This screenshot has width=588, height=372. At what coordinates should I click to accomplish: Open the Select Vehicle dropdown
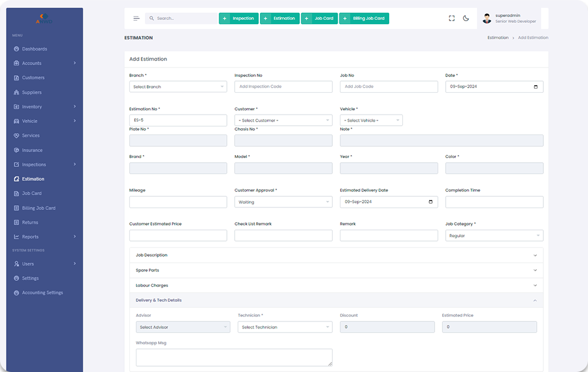click(x=371, y=120)
